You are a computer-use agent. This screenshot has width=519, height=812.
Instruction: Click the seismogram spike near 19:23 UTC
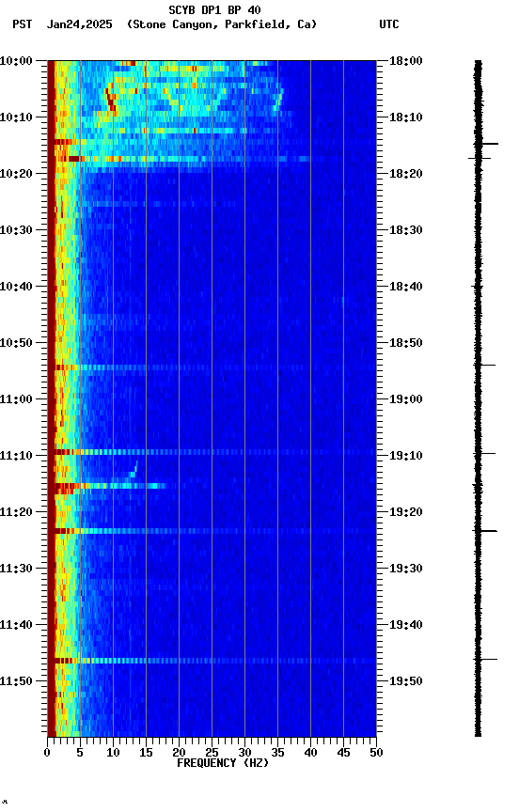click(485, 531)
